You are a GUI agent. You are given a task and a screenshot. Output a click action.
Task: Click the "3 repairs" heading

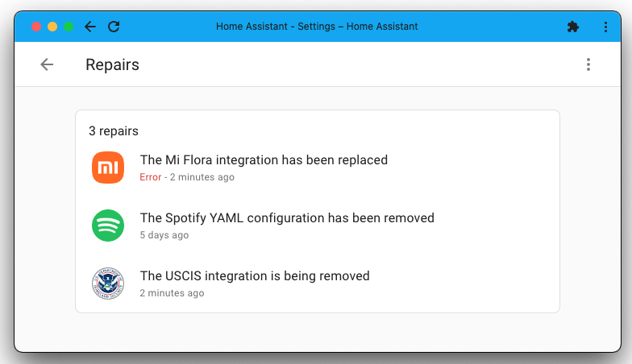(114, 131)
